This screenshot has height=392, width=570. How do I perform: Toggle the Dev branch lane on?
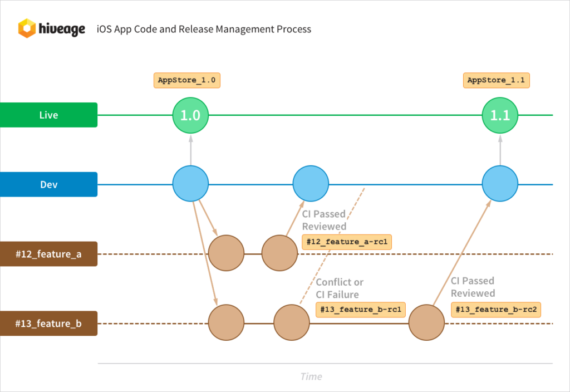48,184
